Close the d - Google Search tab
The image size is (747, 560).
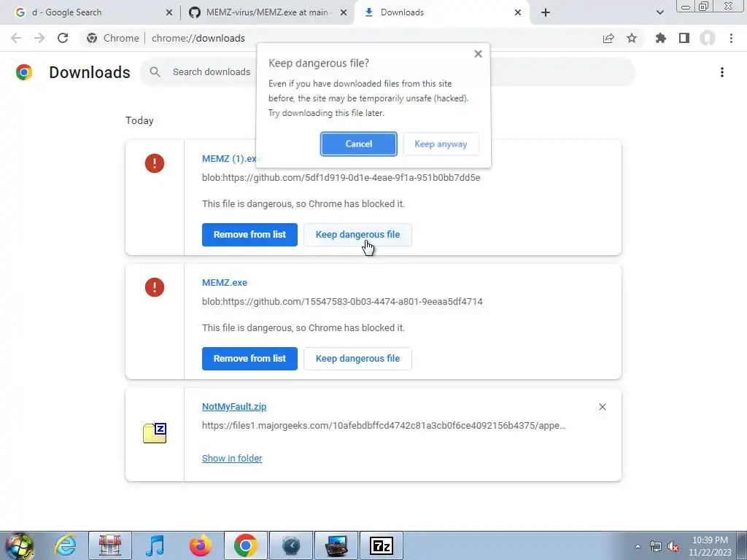(x=169, y=12)
